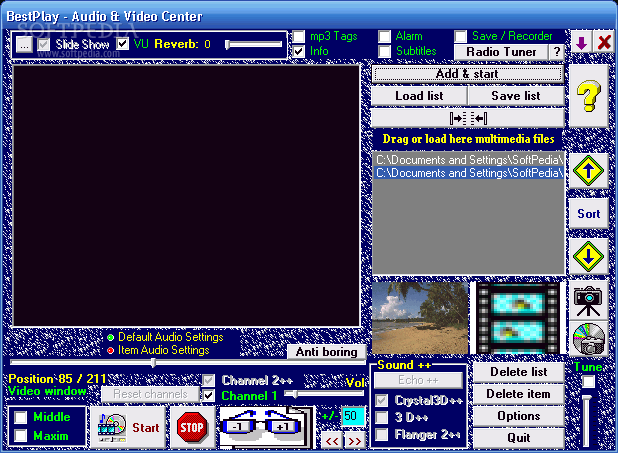Click the purple down-arrow icon
The width and height of the screenshot is (618, 453).
coord(581,43)
